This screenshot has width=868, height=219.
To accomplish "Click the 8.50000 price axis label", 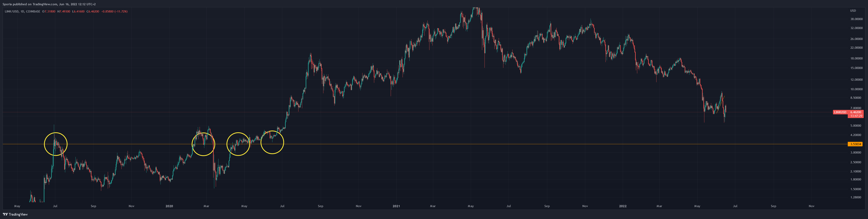I will click(x=856, y=98).
